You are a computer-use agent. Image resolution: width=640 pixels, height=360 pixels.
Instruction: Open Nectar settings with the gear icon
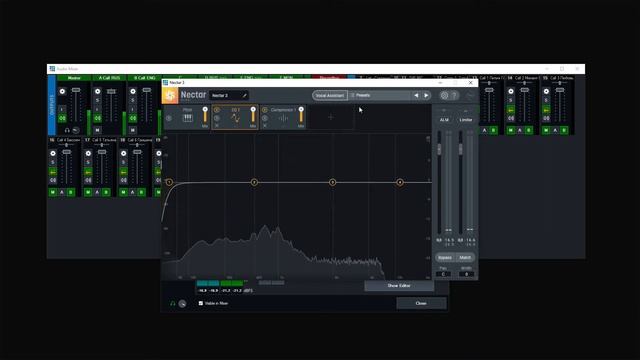click(444, 95)
